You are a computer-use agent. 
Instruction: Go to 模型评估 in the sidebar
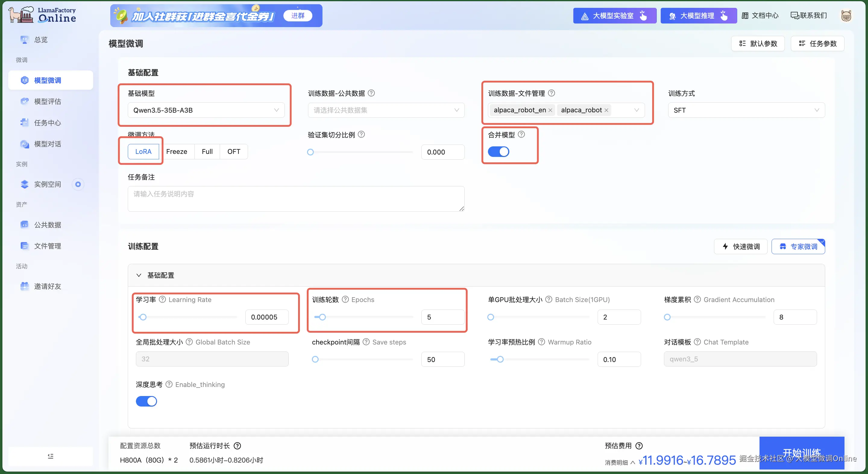(48, 101)
